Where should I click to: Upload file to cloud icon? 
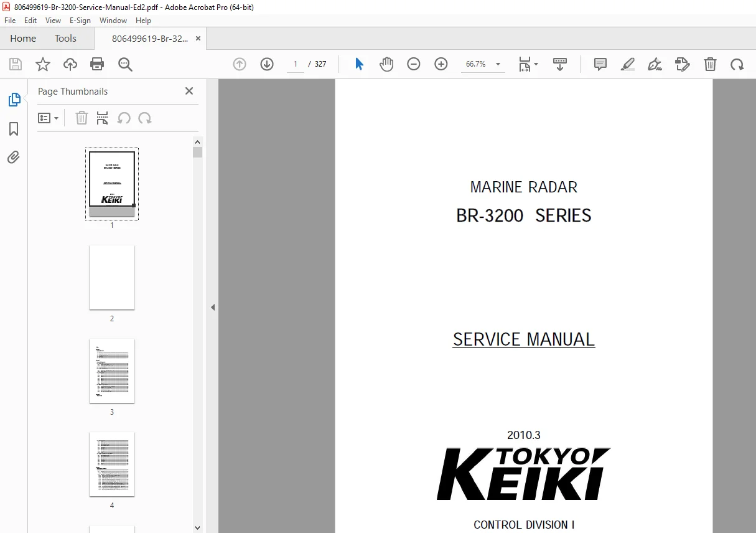tap(70, 64)
